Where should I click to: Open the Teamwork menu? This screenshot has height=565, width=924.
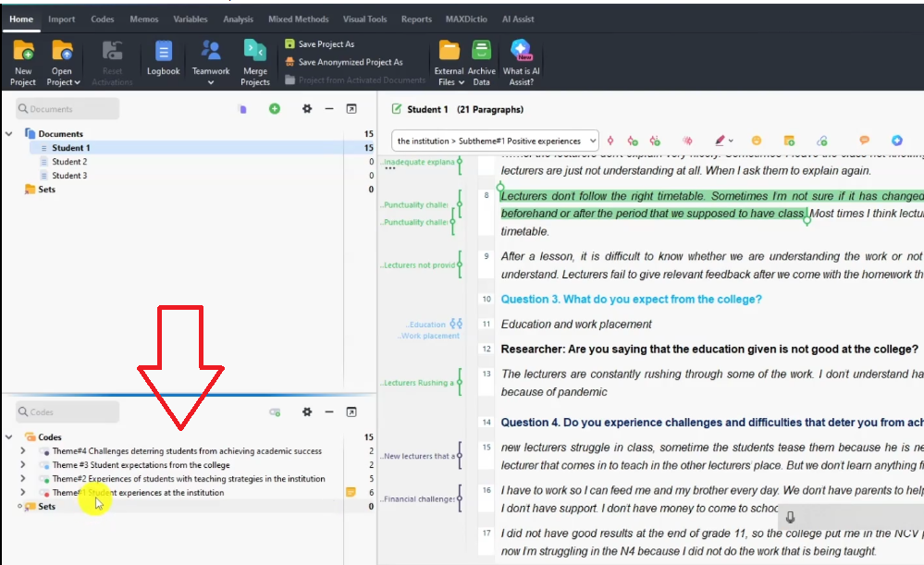click(x=210, y=63)
